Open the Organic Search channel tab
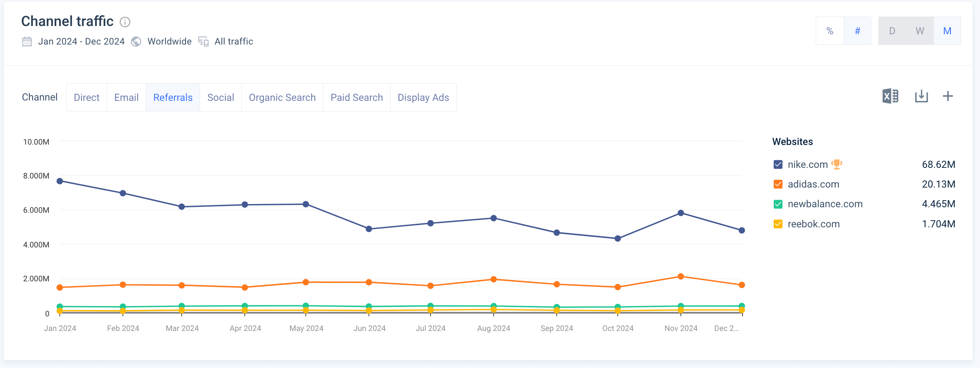Image resolution: width=980 pixels, height=368 pixels. coord(282,97)
